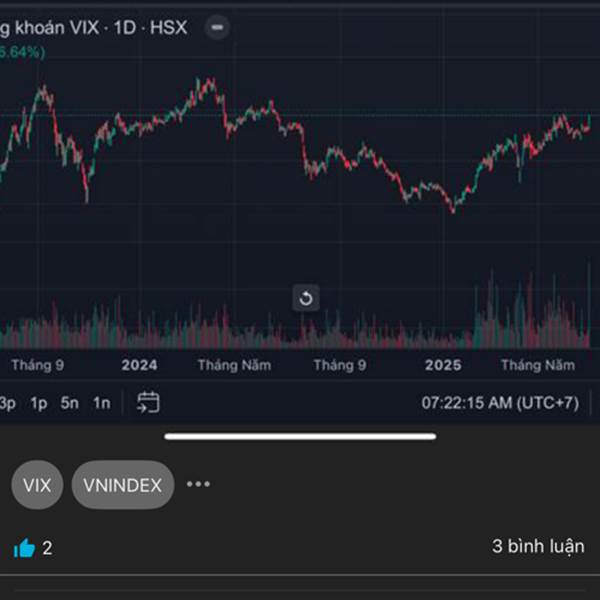
Task: Collapse the VIX legend with minus icon
Action: point(217,28)
